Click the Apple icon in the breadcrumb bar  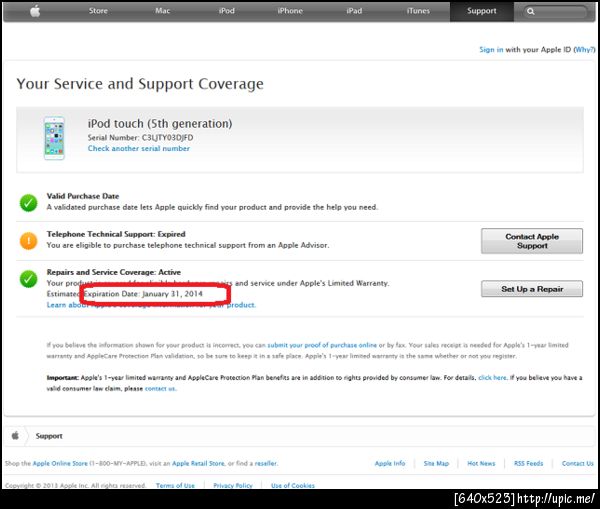click(x=15, y=436)
